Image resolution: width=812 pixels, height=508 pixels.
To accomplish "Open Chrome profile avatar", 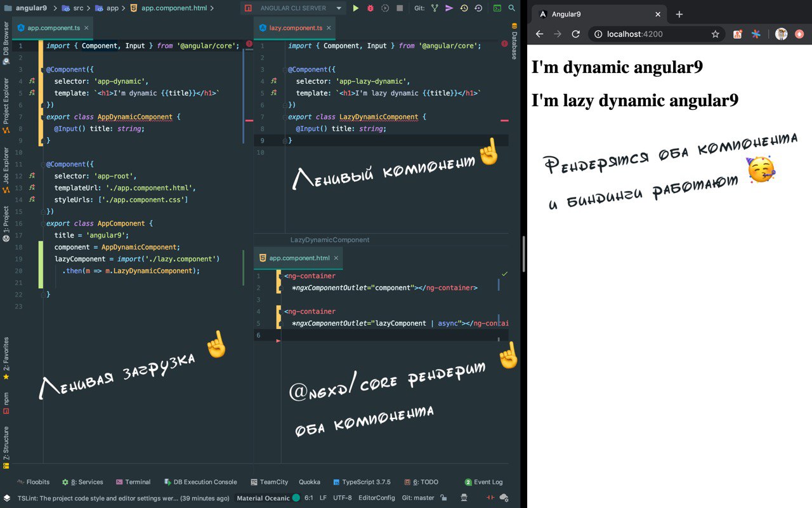I will point(782,34).
